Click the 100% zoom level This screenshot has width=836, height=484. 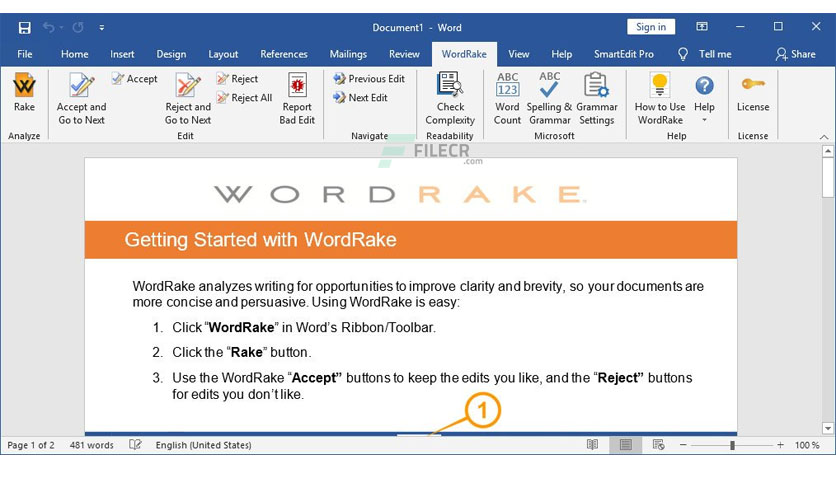807,445
